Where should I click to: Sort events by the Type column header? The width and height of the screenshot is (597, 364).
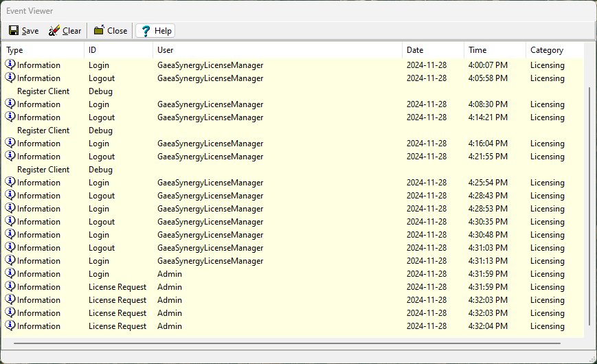(43, 50)
